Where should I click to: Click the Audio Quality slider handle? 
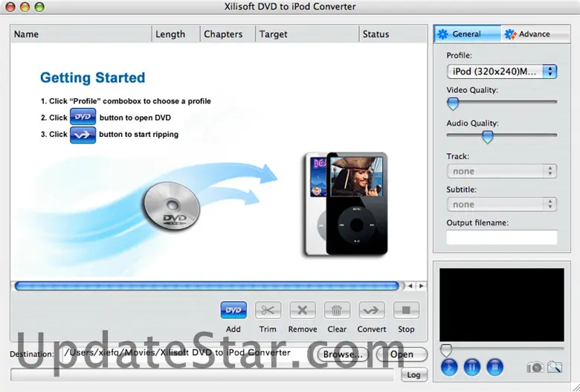point(488,137)
